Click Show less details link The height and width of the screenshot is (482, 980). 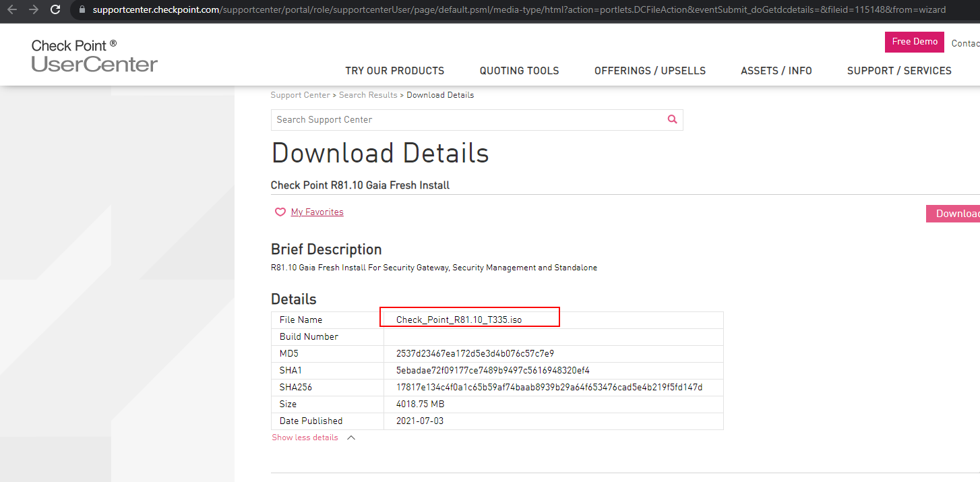click(305, 438)
